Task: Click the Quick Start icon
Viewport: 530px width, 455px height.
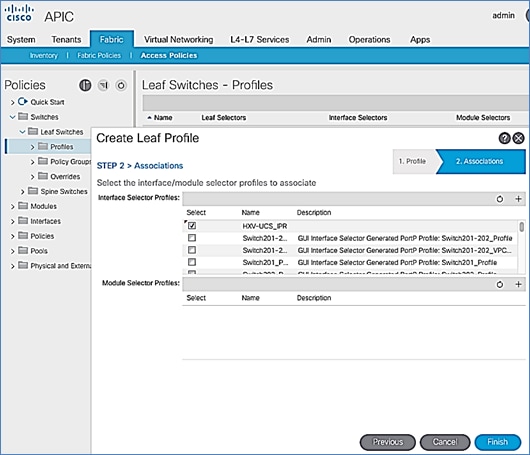Action: click(22, 101)
